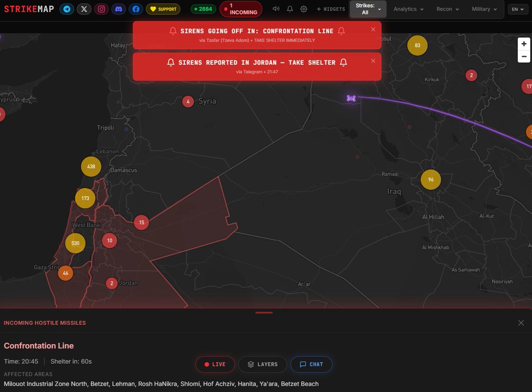Open the 83 strike cluster near Mosul
The width and height of the screenshot is (532, 392).
point(417,45)
